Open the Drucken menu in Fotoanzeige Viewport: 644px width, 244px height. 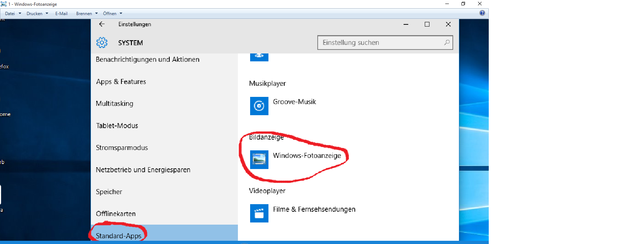[34, 14]
